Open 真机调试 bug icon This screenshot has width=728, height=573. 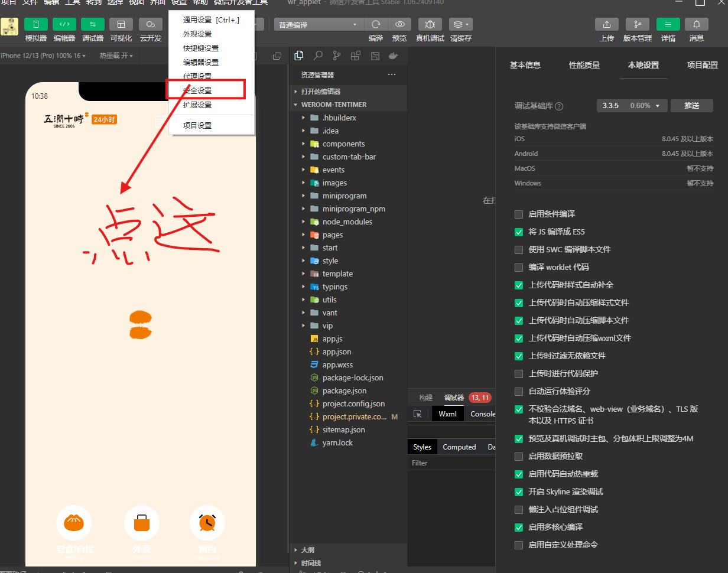[430, 24]
